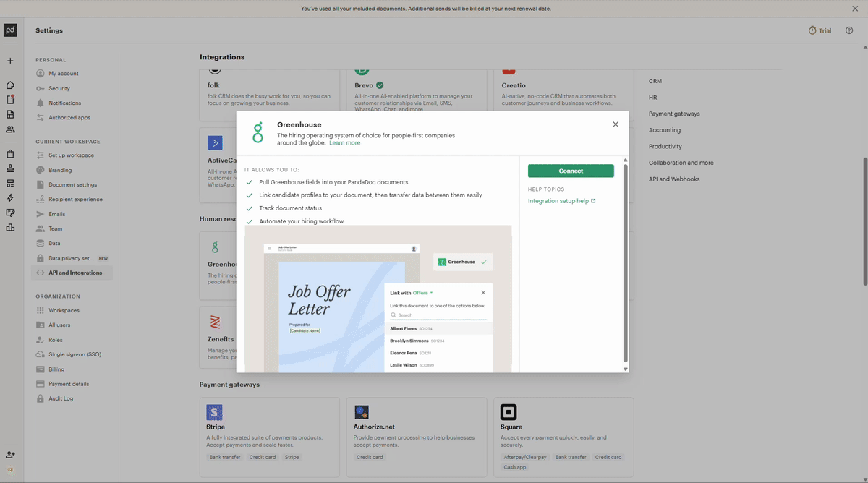Open the help question mark icon
The width and height of the screenshot is (868, 483).
coord(849,30)
